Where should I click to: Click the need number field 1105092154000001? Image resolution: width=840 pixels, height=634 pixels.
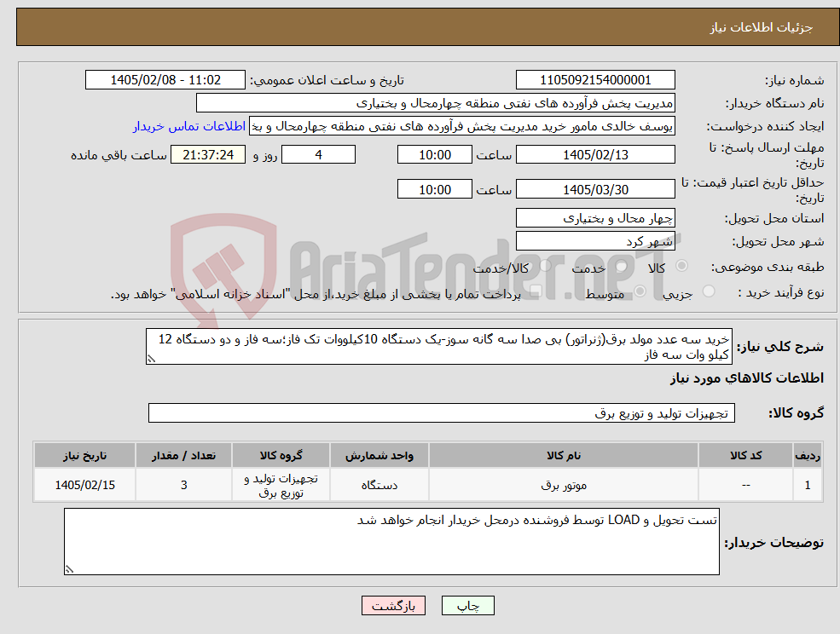click(x=595, y=80)
